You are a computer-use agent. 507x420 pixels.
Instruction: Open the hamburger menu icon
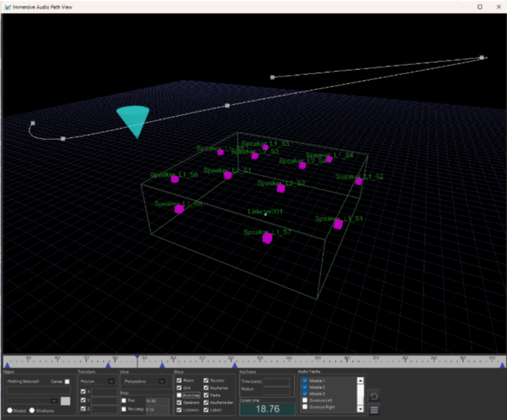point(374,410)
